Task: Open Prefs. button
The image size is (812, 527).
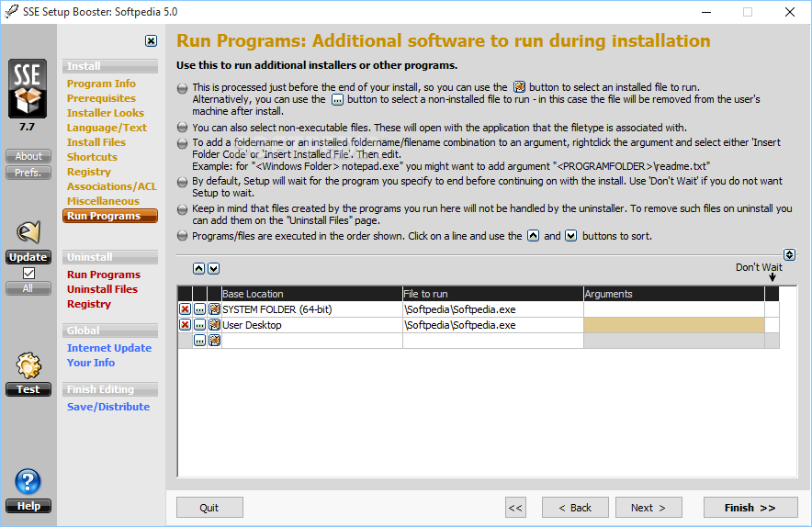Action: 28,173
